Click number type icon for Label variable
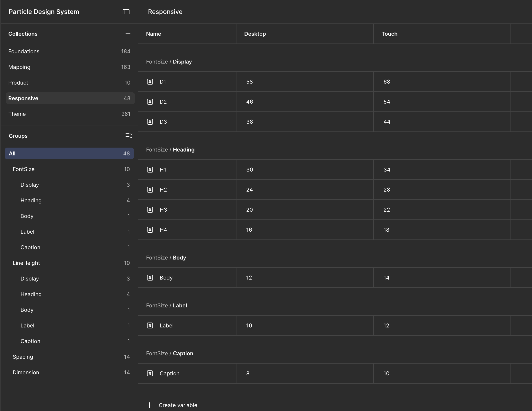 [150, 325]
